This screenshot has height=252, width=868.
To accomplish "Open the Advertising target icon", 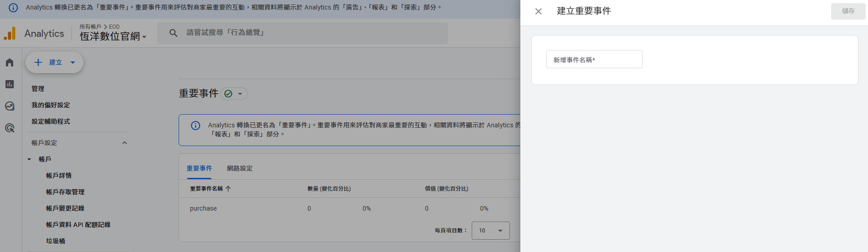I will [10, 128].
